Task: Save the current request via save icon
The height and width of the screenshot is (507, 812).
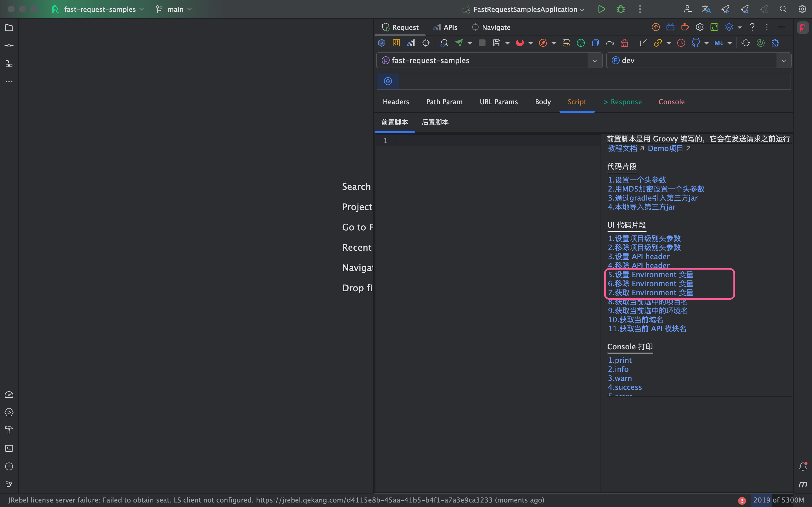Action: [497, 43]
